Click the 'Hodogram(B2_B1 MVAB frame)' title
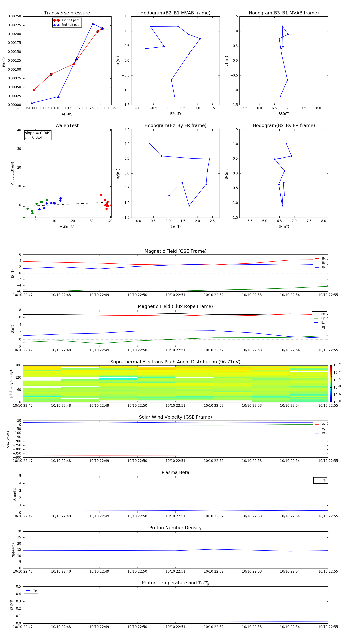351x644 pixels. [175, 13]
